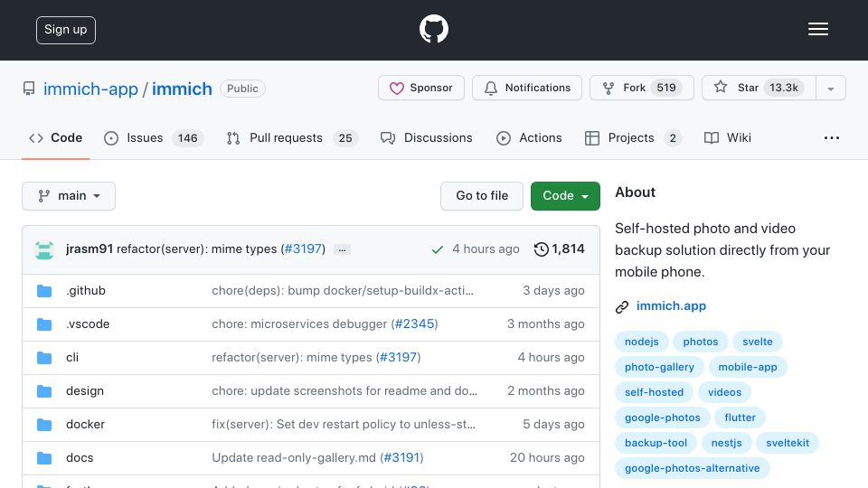Select the google-photos topic tag
The image size is (868, 488).
click(662, 418)
